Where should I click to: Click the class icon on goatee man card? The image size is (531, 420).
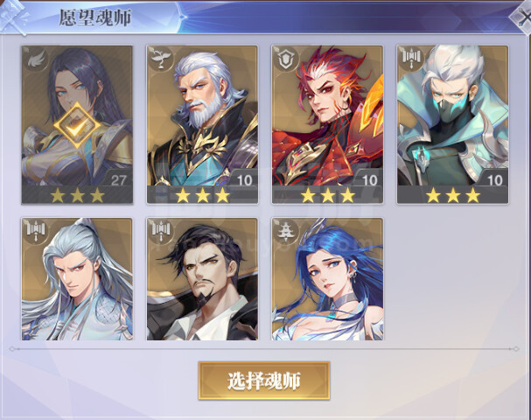point(161,231)
